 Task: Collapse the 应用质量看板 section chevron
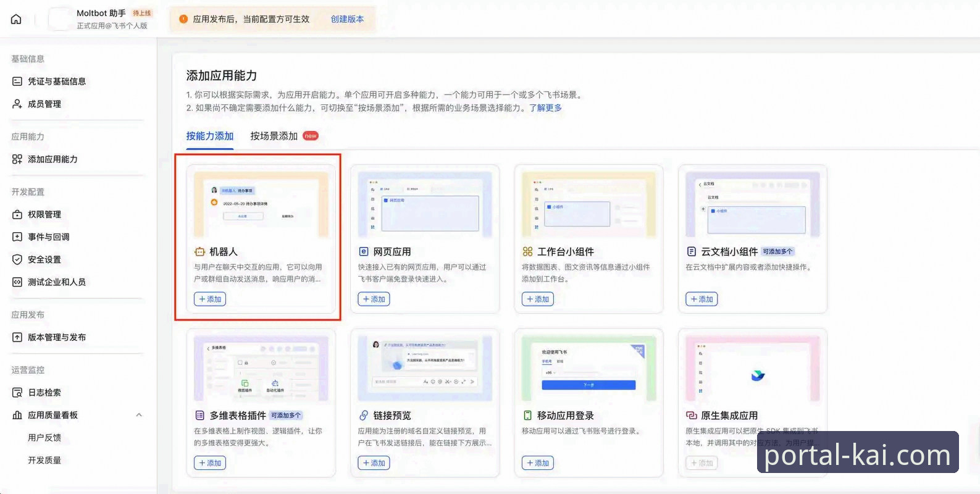139,415
